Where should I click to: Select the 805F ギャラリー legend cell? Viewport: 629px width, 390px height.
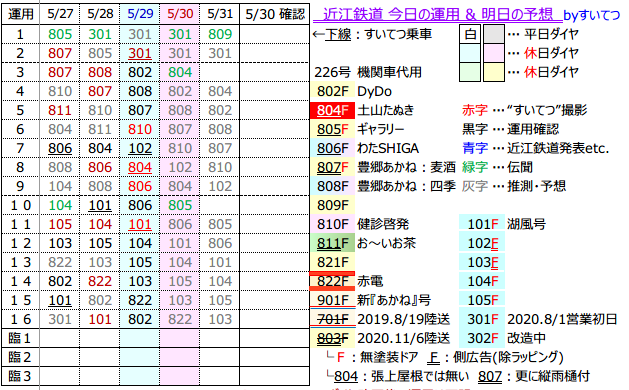pos(333,130)
